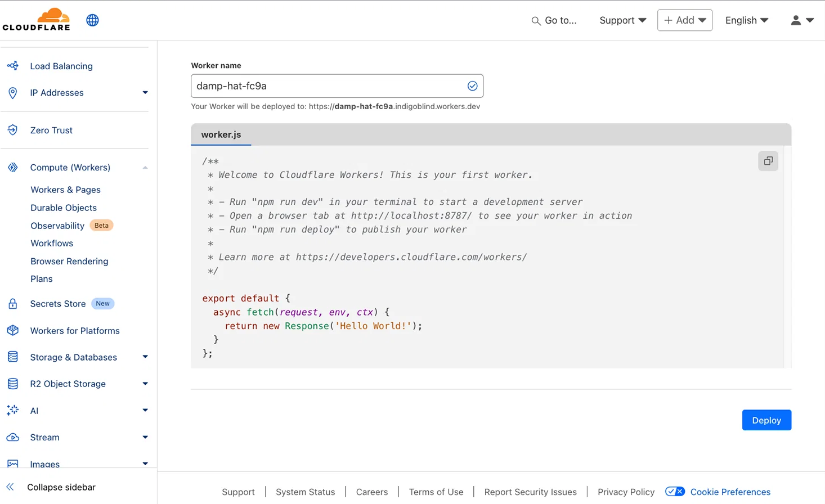Click the 'Hello World!' string in code
Image resolution: width=825 pixels, height=504 pixels.
point(373,326)
